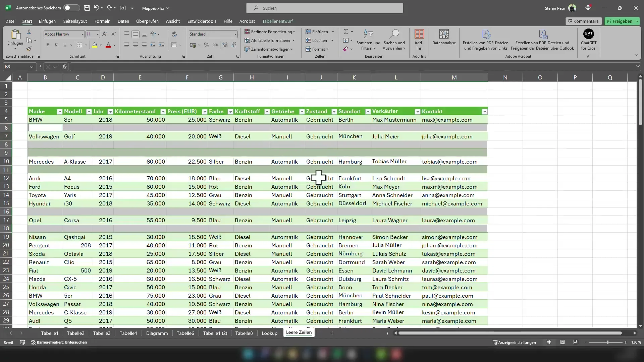
Task: Click the Save disk icon
Action: 87,8
